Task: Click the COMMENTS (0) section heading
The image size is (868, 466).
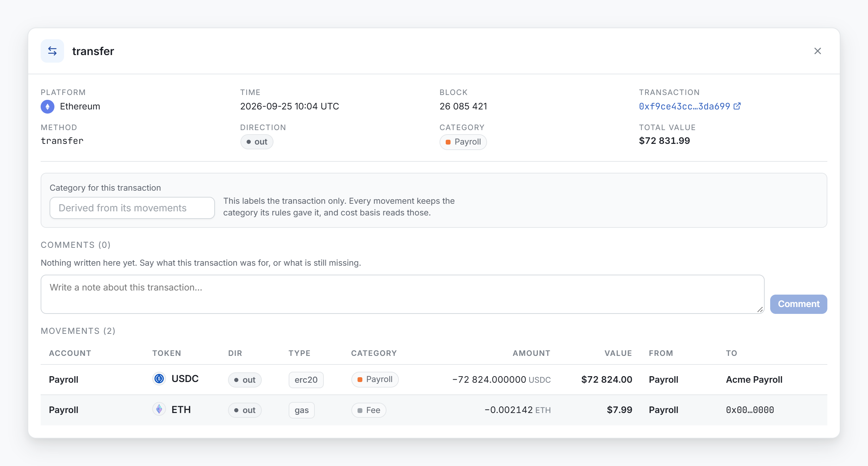Action: [75, 245]
